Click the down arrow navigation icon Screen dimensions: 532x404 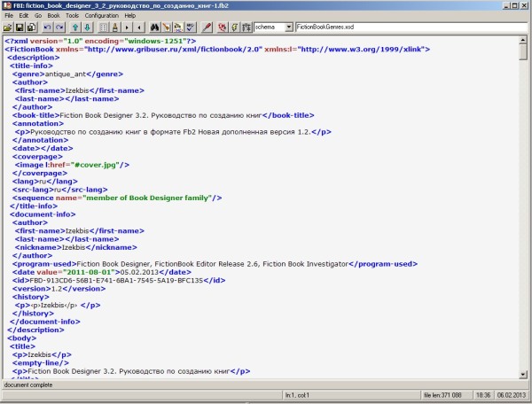[87, 27]
